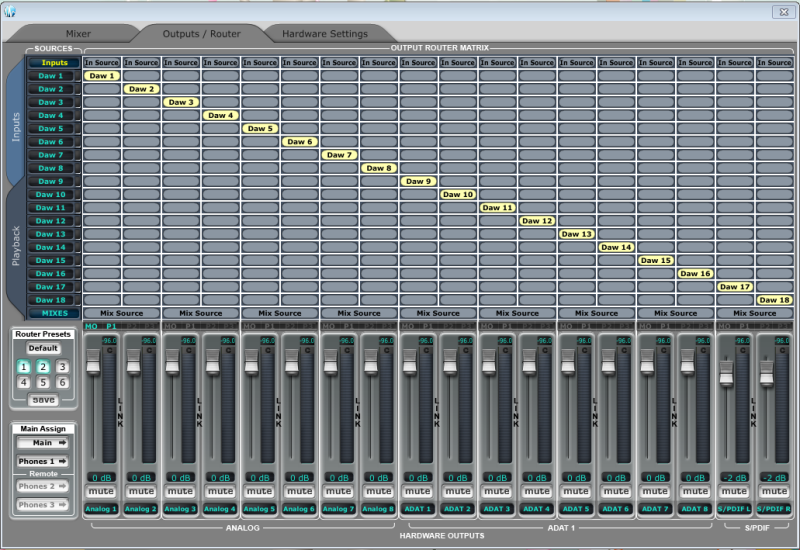
Task: Select the Daw 7 source row label
Action: [51, 155]
